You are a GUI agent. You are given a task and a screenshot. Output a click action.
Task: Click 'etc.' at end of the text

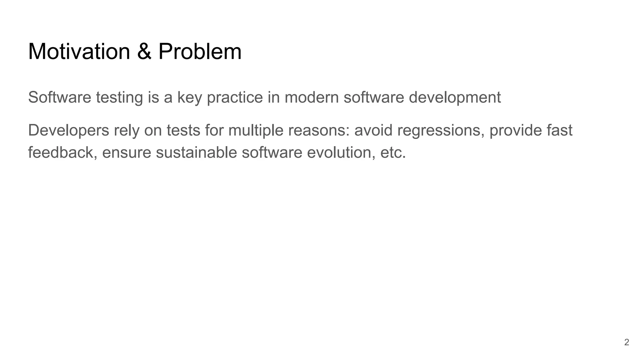pos(393,152)
